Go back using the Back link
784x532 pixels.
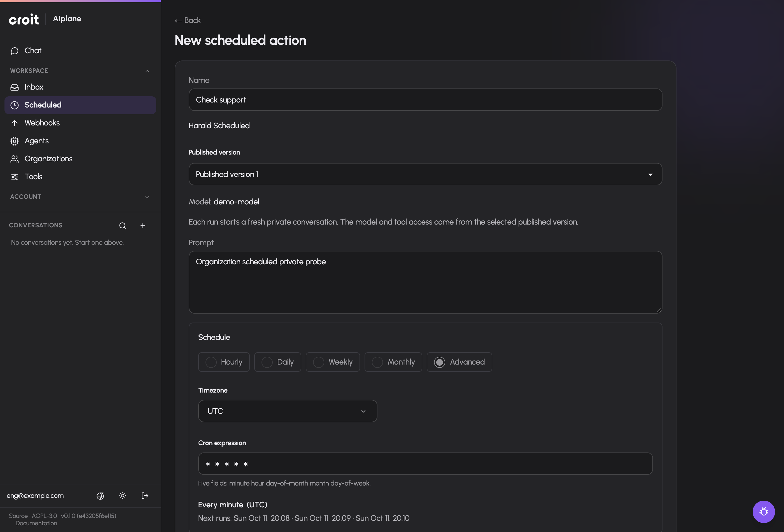[188, 20]
